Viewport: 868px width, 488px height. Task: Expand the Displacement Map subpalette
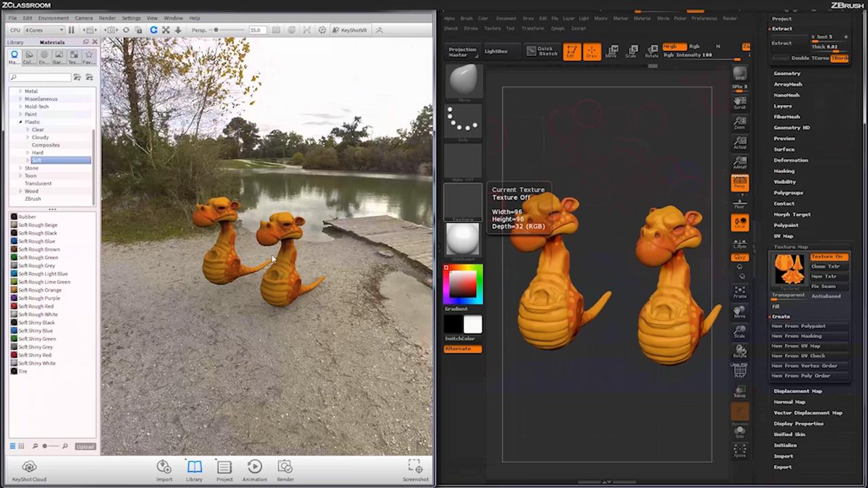pyautogui.click(x=797, y=391)
